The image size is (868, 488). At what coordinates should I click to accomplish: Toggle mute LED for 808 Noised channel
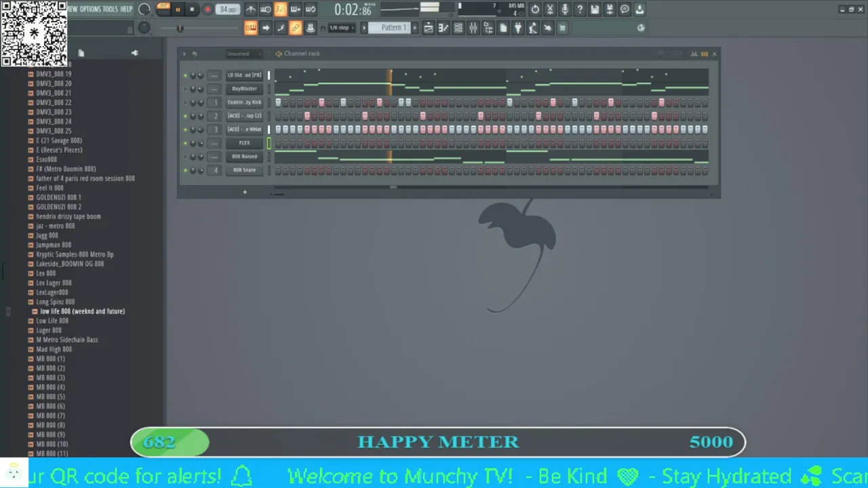(x=185, y=157)
